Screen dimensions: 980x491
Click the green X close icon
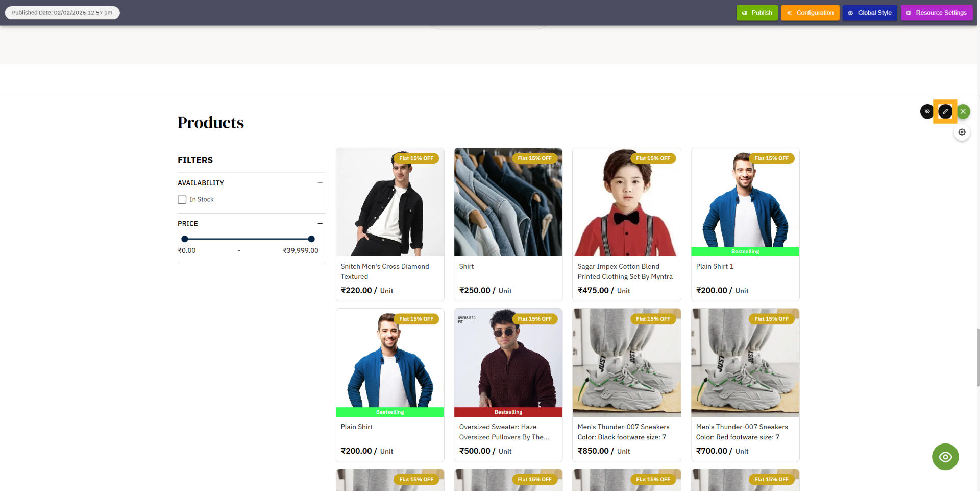point(963,111)
